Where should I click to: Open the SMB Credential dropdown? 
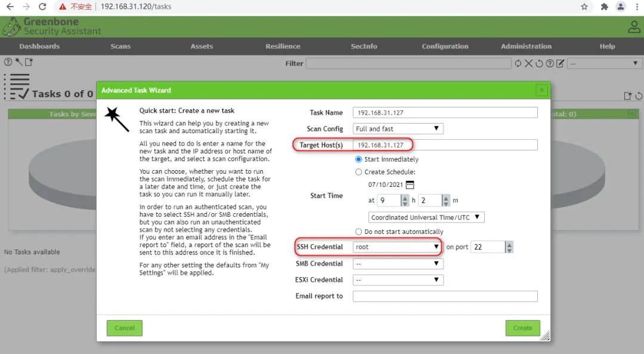click(x=398, y=263)
